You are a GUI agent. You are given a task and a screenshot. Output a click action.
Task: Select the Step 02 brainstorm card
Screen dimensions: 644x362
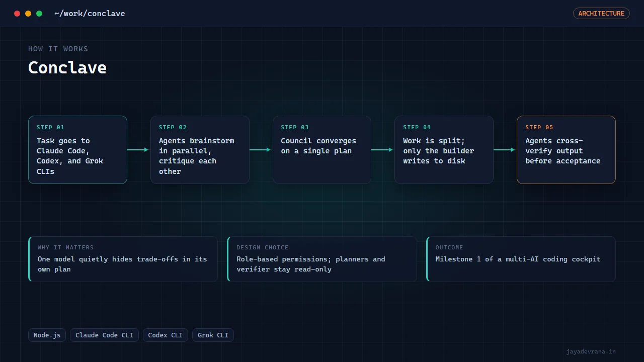pos(200,150)
